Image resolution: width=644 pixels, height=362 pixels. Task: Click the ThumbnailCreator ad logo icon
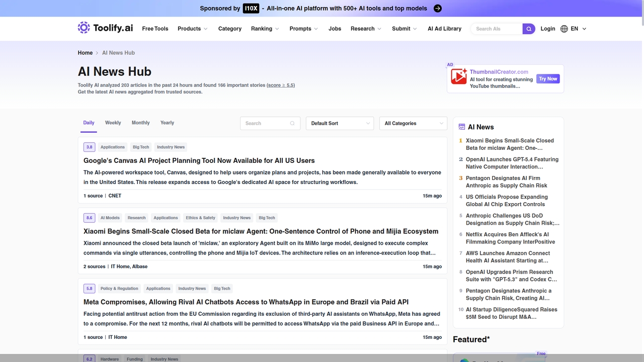tap(459, 76)
